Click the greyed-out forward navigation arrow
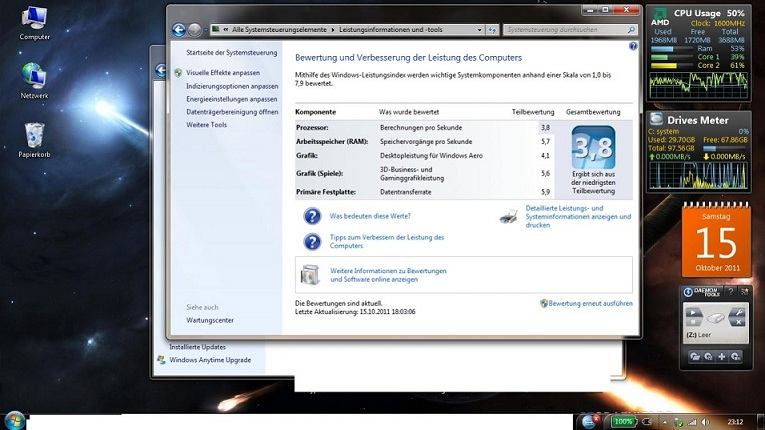 194,30
